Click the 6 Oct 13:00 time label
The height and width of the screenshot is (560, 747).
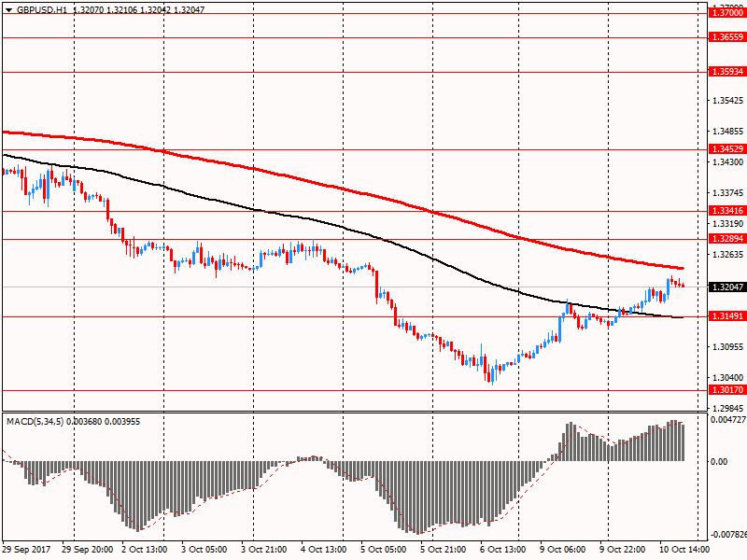(x=502, y=550)
